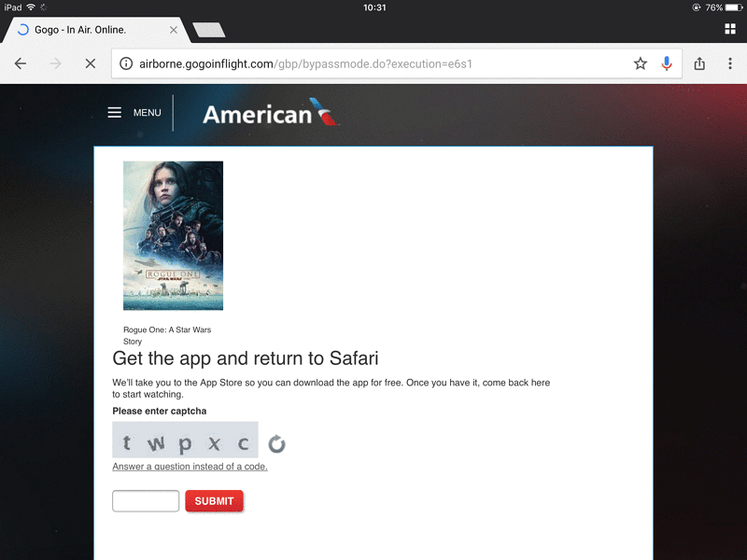747x560 pixels.
Task: Click the American Airlines logo
Action: [271, 112]
